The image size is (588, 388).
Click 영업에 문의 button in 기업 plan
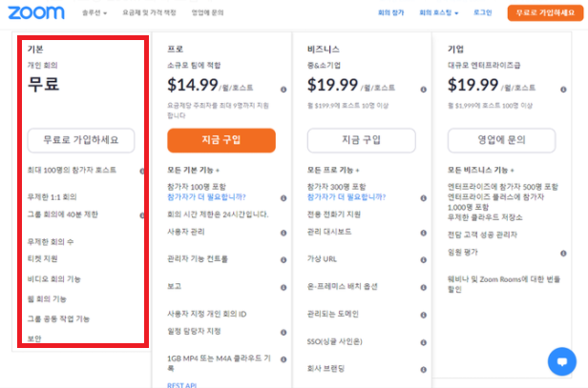(x=501, y=140)
